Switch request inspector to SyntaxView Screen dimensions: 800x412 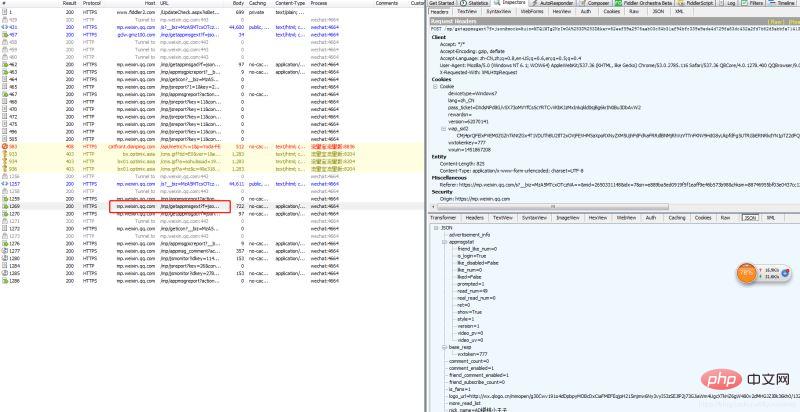click(498, 11)
